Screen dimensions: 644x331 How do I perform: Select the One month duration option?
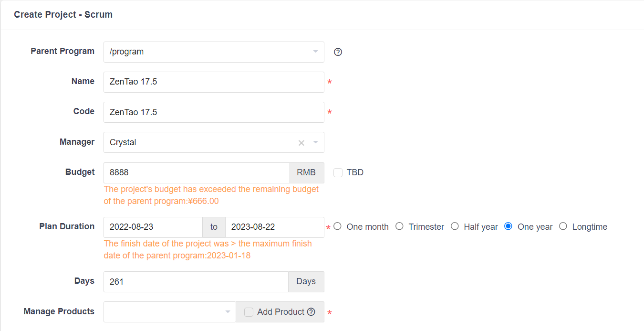(338, 226)
